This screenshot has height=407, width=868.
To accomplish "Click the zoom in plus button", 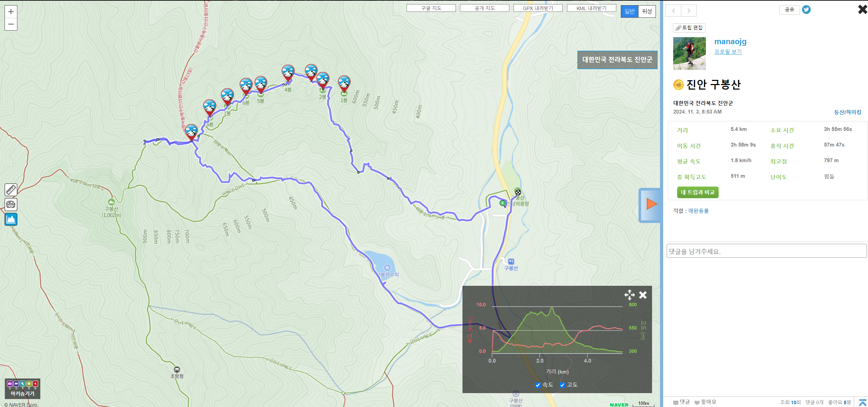I will click(x=11, y=12).
